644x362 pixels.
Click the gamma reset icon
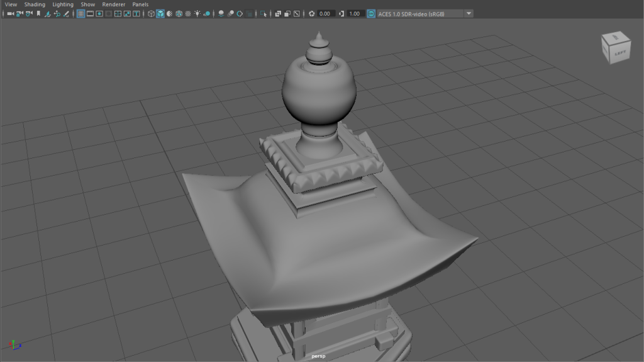(341, 13)
